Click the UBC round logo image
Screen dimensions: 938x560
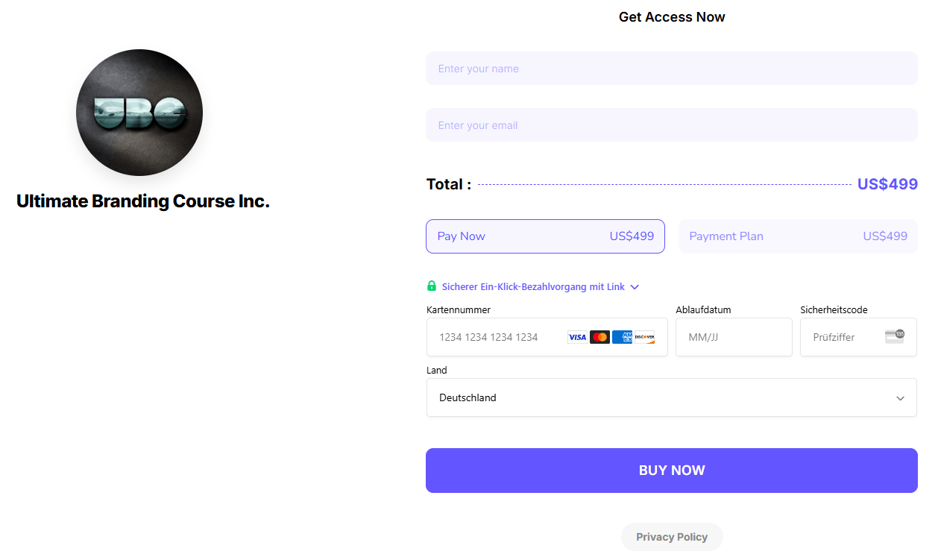click(x=139, y=113)
